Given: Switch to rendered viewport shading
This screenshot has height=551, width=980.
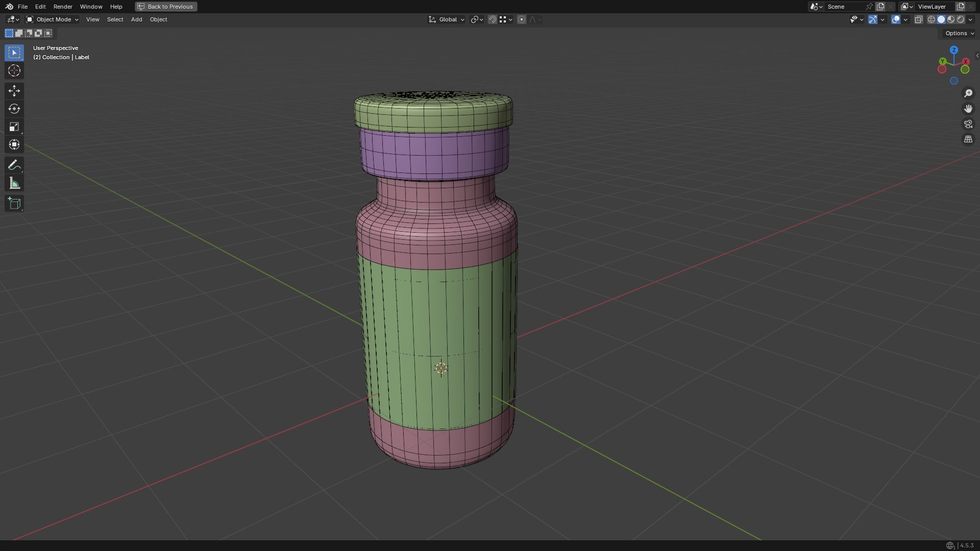Looking at the screenshot, I should point(961,19).
